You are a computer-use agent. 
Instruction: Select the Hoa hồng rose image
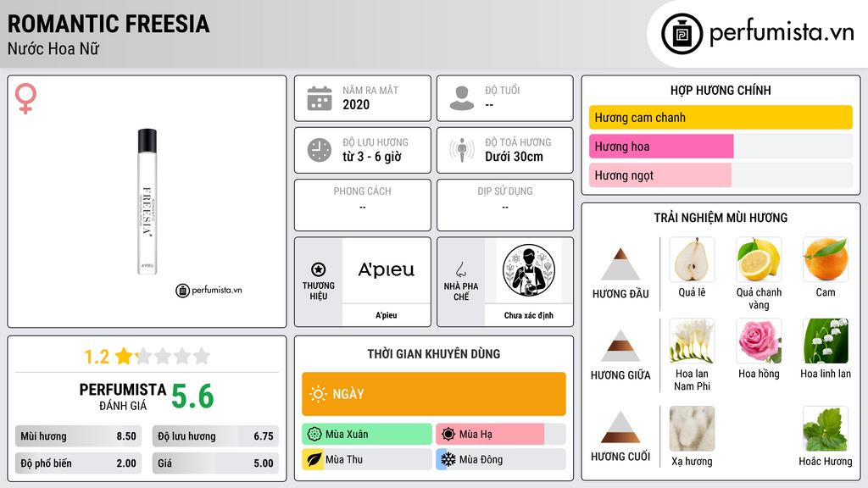pyautogui.click(x=759, y=341)
